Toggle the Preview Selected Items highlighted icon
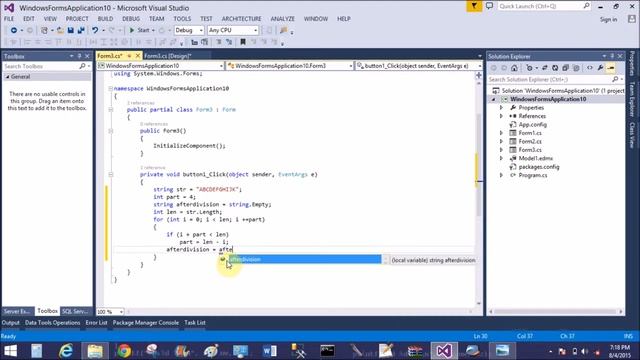The width and height of the screenshot is (640, 360). coord(611,68)
